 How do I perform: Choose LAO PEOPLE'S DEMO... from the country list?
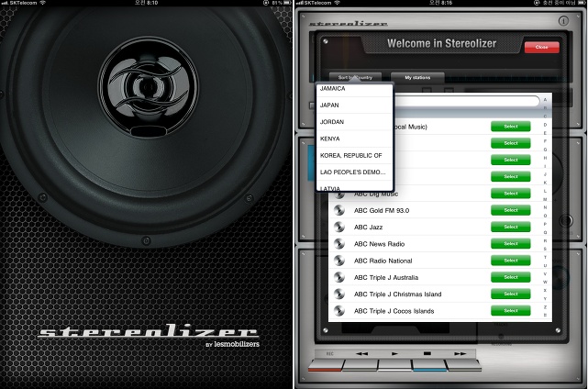click(x=354, y=172)
